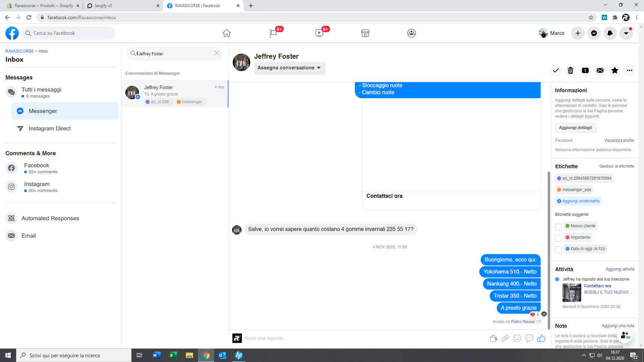Screen dimensions: 644x362
Task: Open emoji picker in reply bar
Action: point(517,338)
